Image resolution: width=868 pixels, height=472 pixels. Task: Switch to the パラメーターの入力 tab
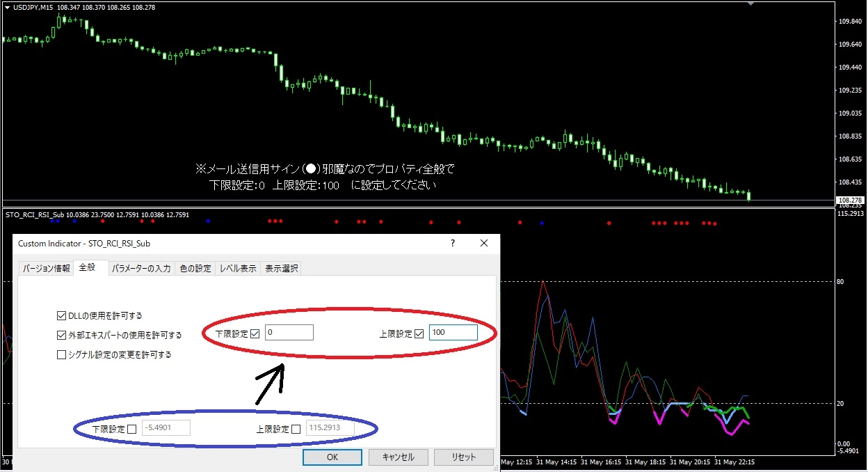pos(142,268)
